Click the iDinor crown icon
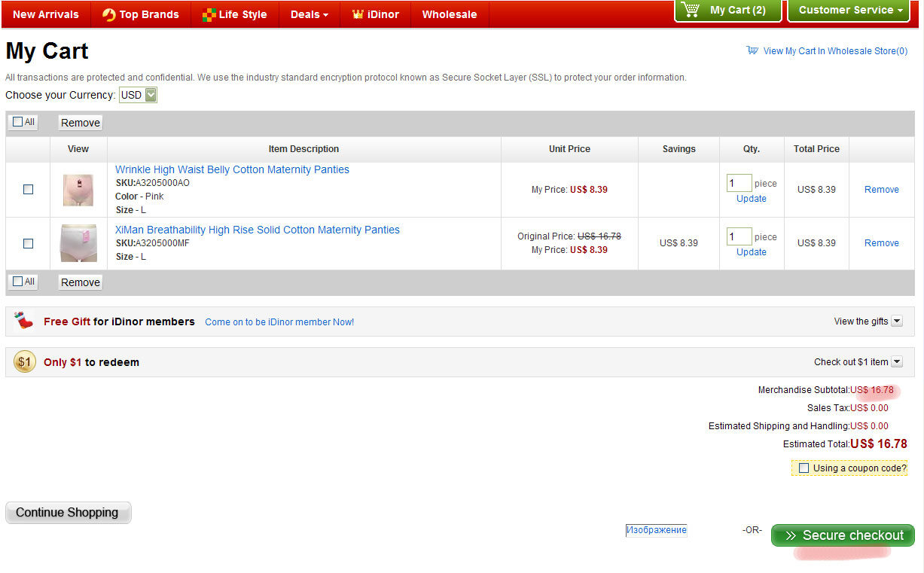 coord(358,14)
